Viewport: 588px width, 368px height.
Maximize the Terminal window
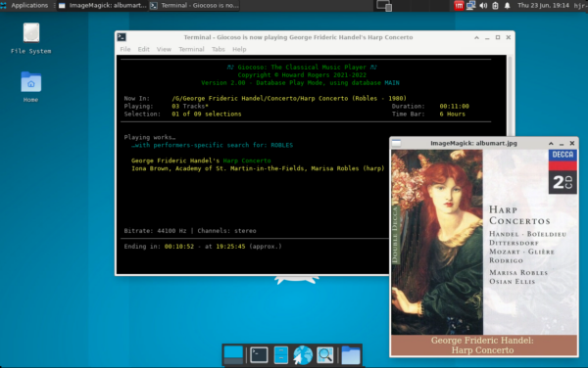coord(498,37)
